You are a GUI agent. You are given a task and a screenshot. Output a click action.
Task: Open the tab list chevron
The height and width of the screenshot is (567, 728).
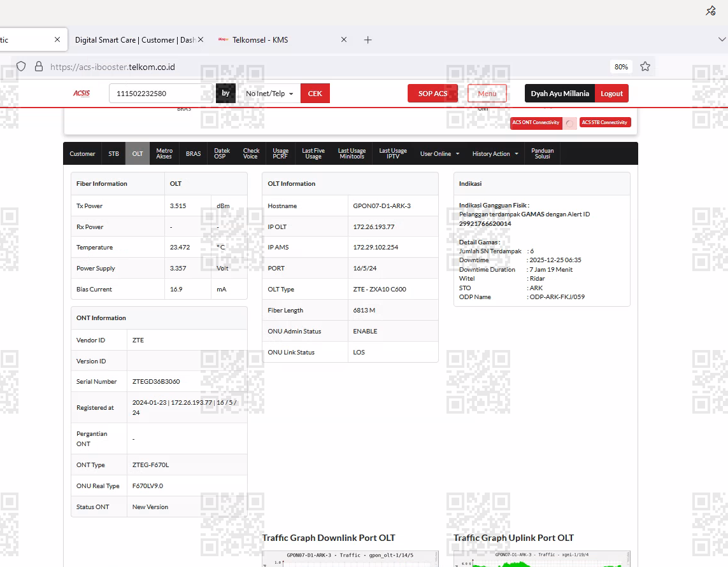tap(722, 39)
